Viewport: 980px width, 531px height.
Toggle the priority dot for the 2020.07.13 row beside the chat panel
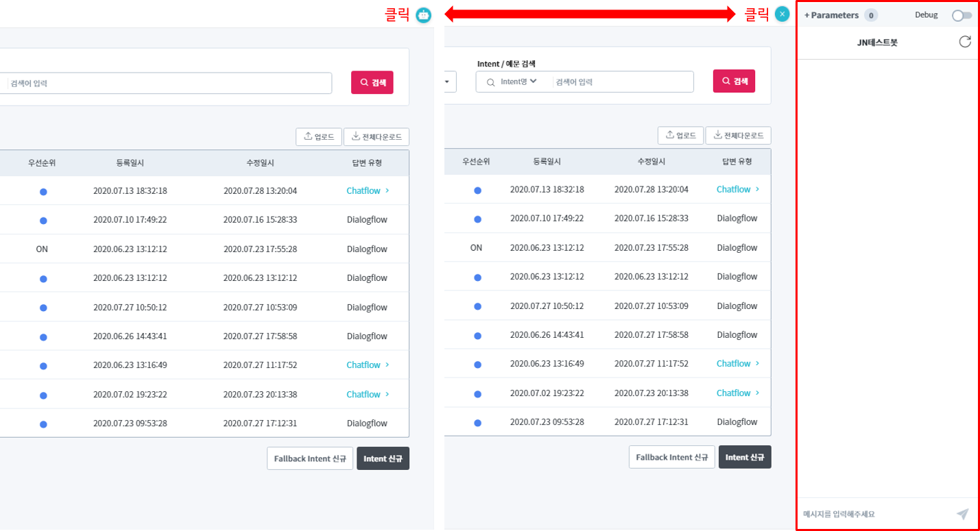477,190
